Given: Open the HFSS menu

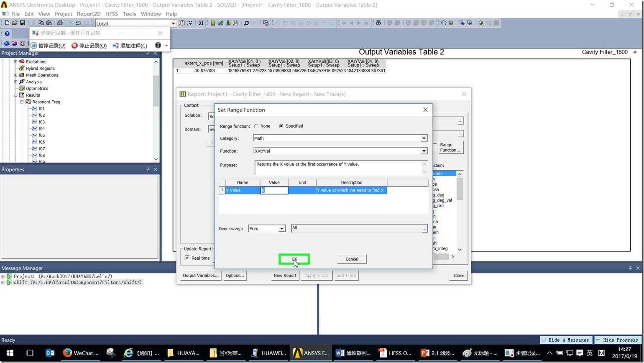Looking at the screenshot, I should pos(111,14).
